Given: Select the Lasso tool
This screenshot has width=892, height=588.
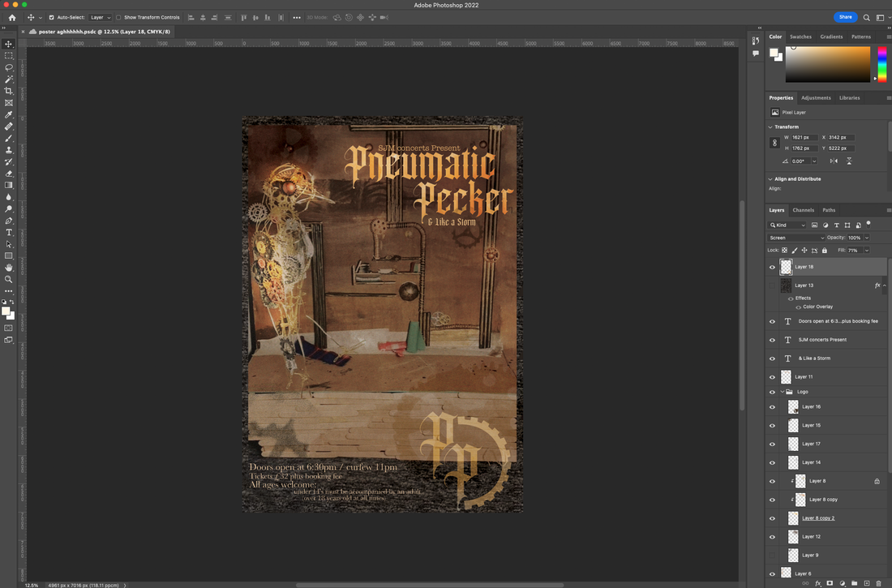Looking at the screenshot, I should (x=9, y=67).
